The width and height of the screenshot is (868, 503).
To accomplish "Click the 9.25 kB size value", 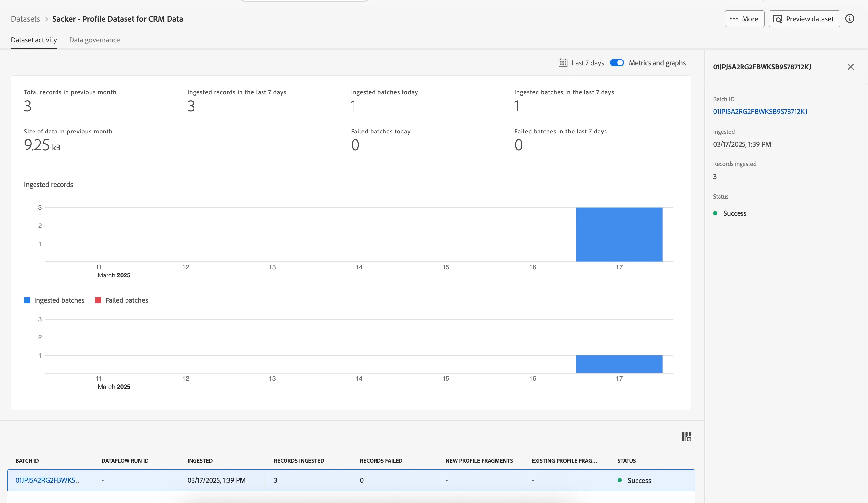I will [x=42, y=145].
